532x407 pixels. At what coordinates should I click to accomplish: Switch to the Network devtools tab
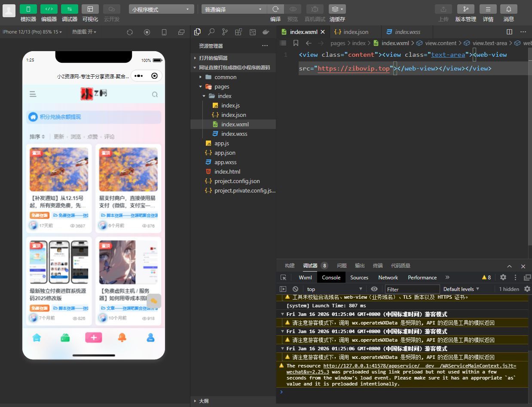coord(388,278)
